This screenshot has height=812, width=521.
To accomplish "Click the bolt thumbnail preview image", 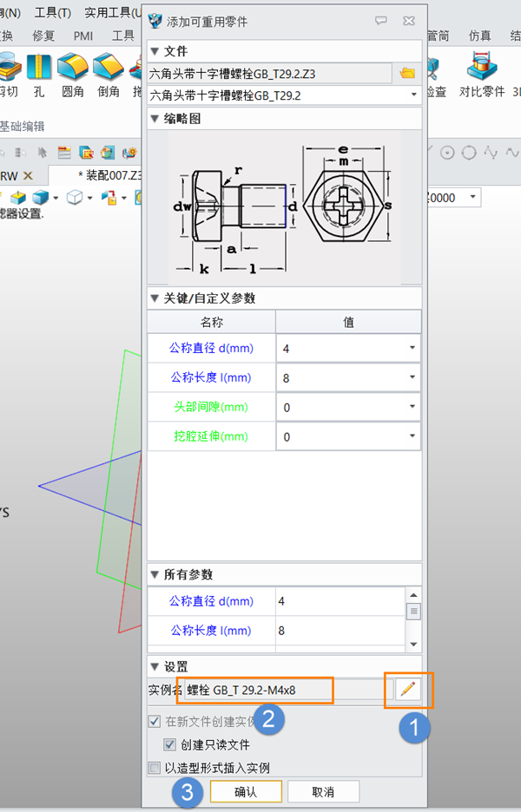I will 284,207.
